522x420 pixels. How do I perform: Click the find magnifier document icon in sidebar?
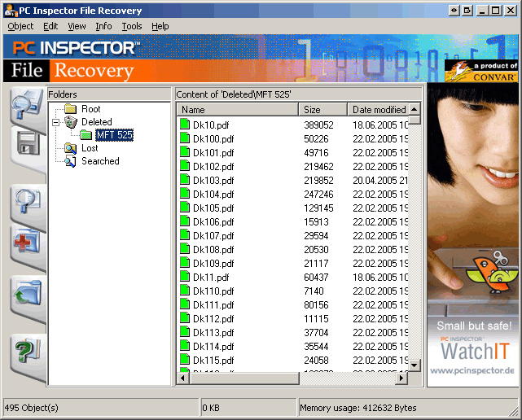click(28, 200)
